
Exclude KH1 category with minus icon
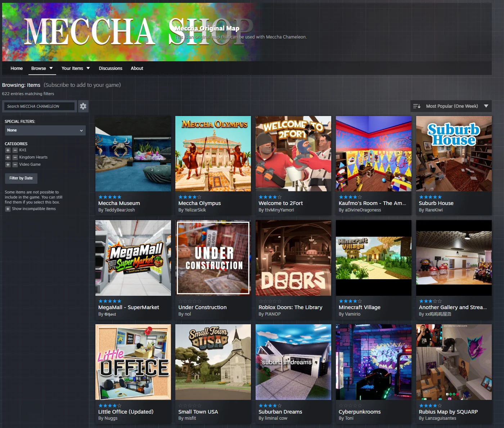15,150
